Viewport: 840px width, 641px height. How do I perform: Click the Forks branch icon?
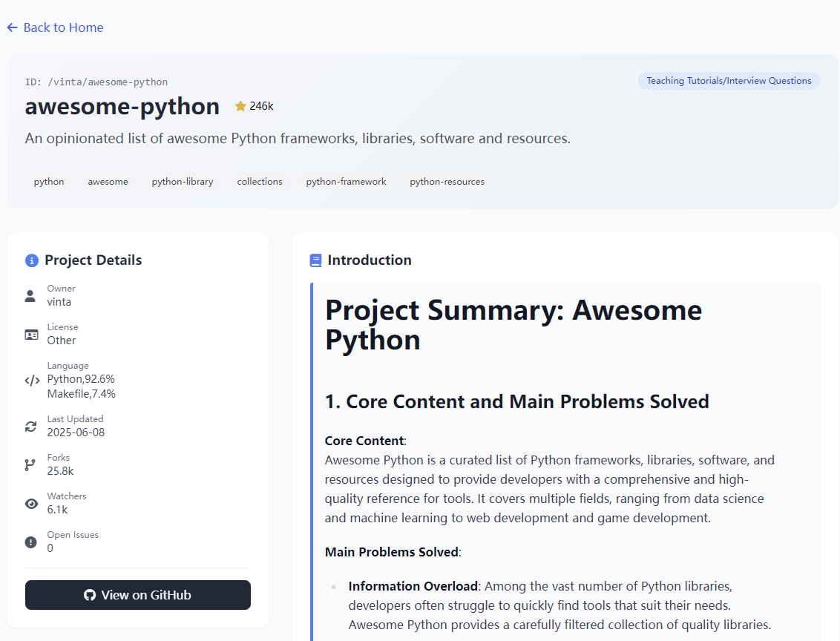pos(30,465)
